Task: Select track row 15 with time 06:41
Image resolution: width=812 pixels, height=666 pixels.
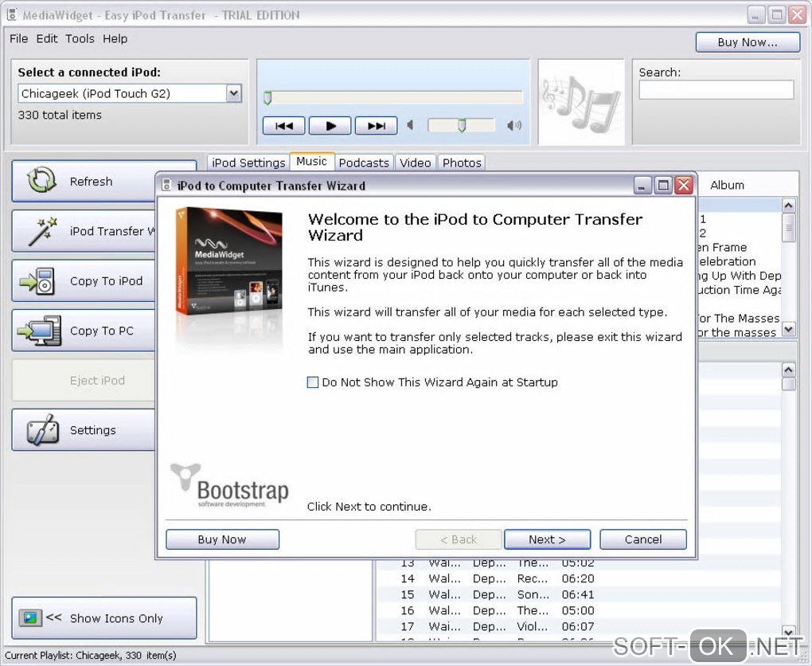Action: [578, 594]
